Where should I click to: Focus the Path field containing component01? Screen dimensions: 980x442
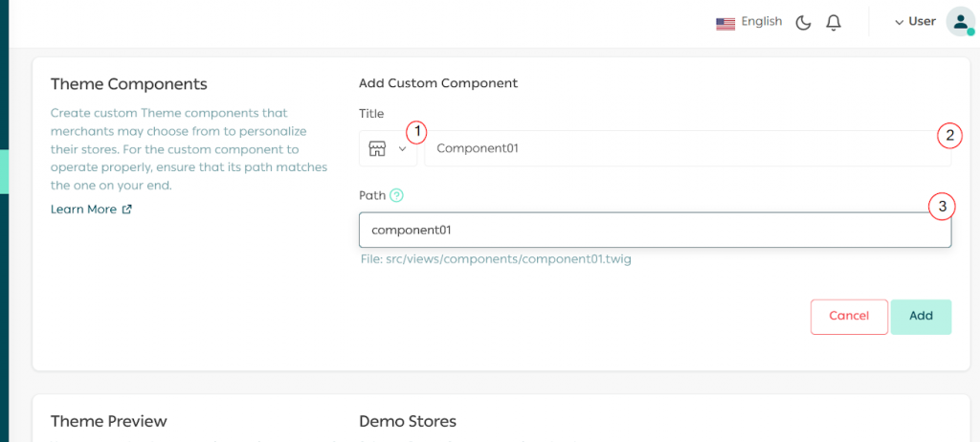[x=641, y=231]
